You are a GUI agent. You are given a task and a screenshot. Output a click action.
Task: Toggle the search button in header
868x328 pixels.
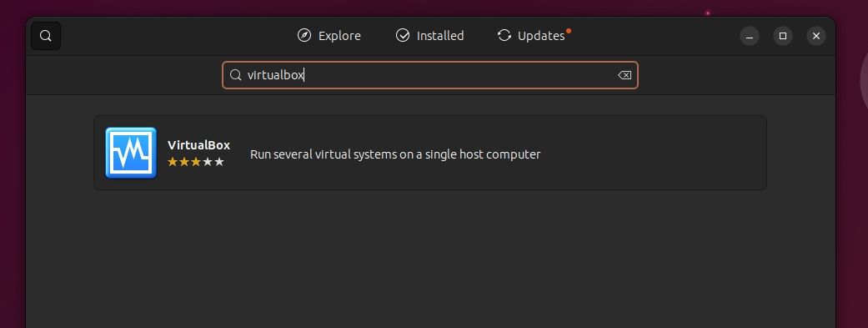point(46,36)
